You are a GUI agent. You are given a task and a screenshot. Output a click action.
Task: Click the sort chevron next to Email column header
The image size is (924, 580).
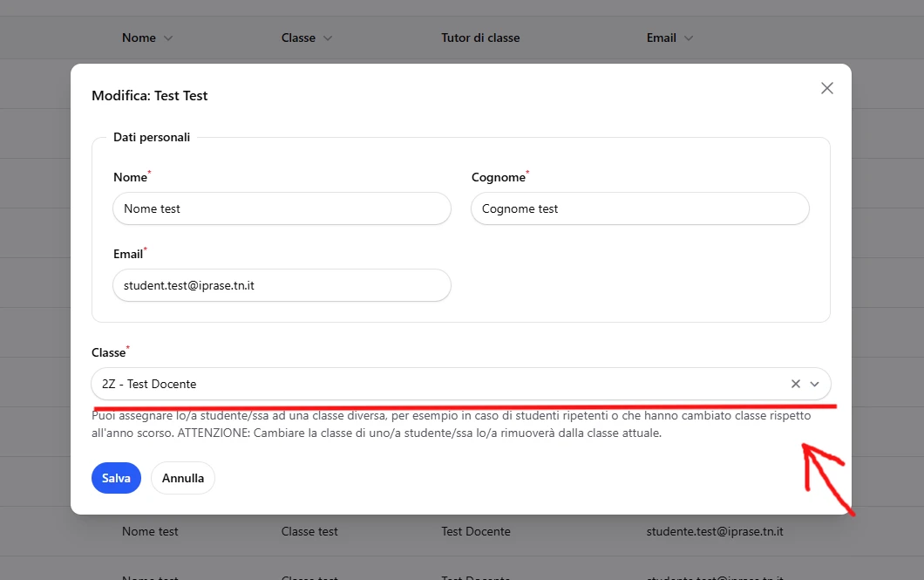(689, 38)
